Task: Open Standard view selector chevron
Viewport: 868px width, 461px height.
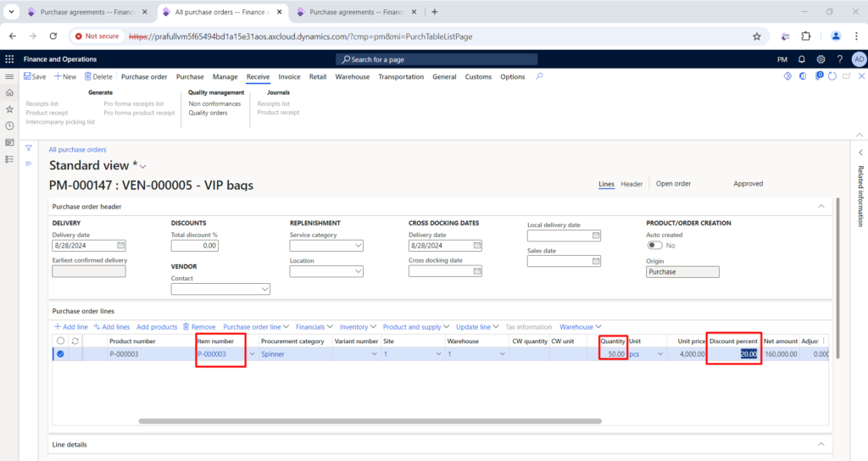Action: [x=142, y=167]
